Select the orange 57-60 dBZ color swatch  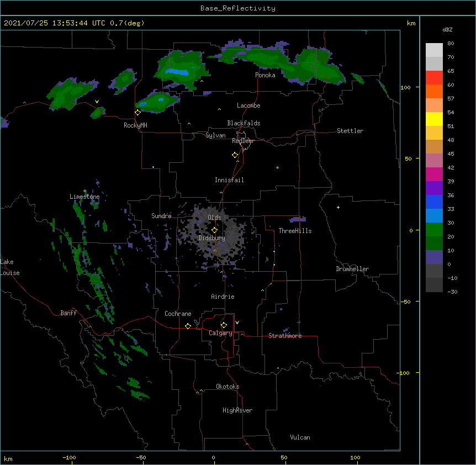pos(434,91)
